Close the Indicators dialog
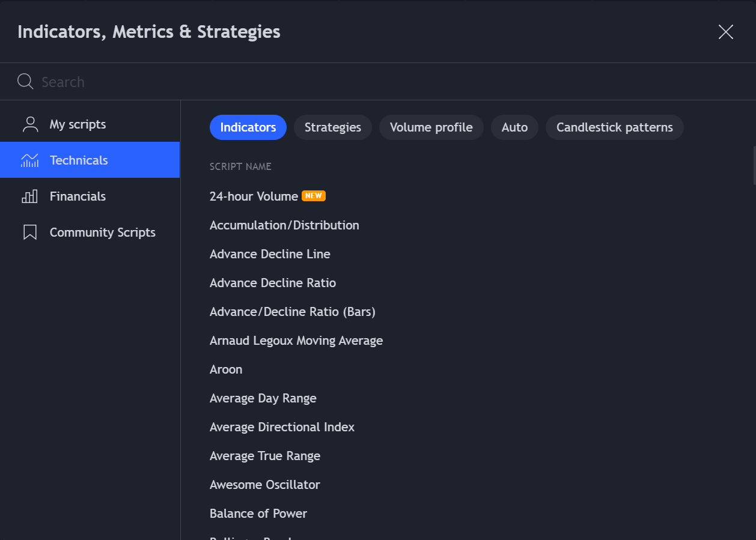Screen dimensions: 756x540 coord(725,32)
